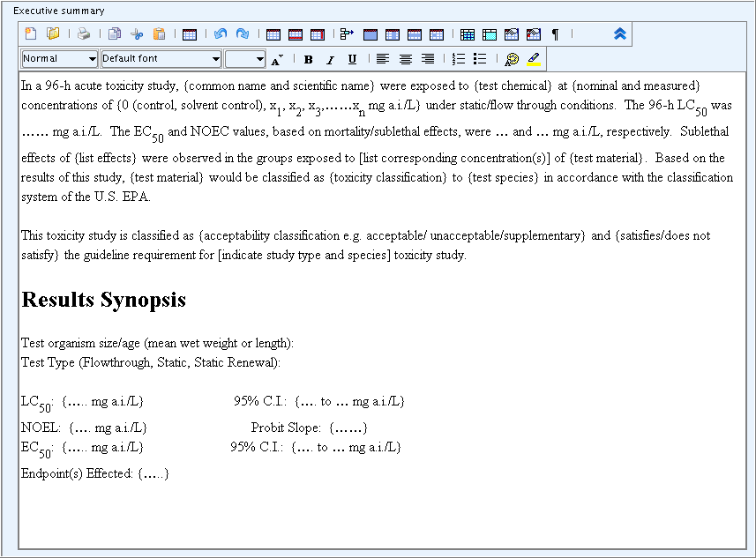756x558 pixels.
Task: Click the Copy icon
Action: click(x=115, y=33)
